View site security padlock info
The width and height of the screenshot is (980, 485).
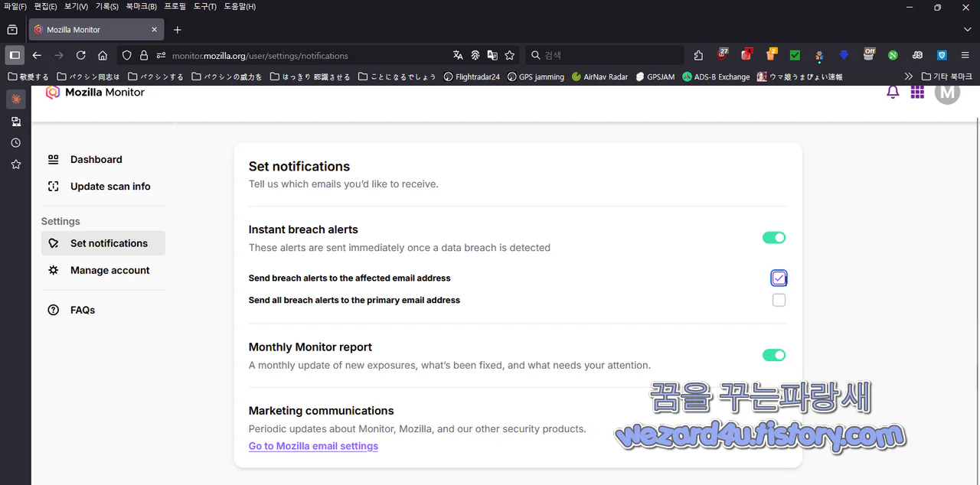click(x=143, y=55)
